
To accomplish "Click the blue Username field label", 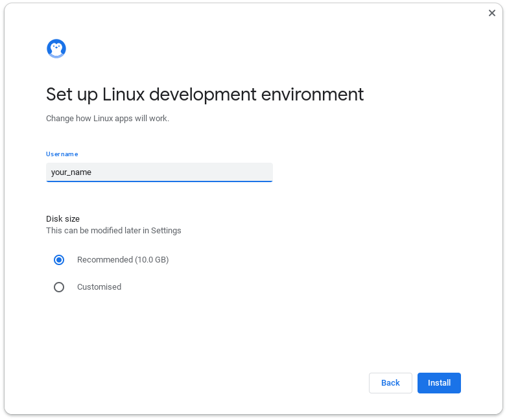I will pos(62,154).
